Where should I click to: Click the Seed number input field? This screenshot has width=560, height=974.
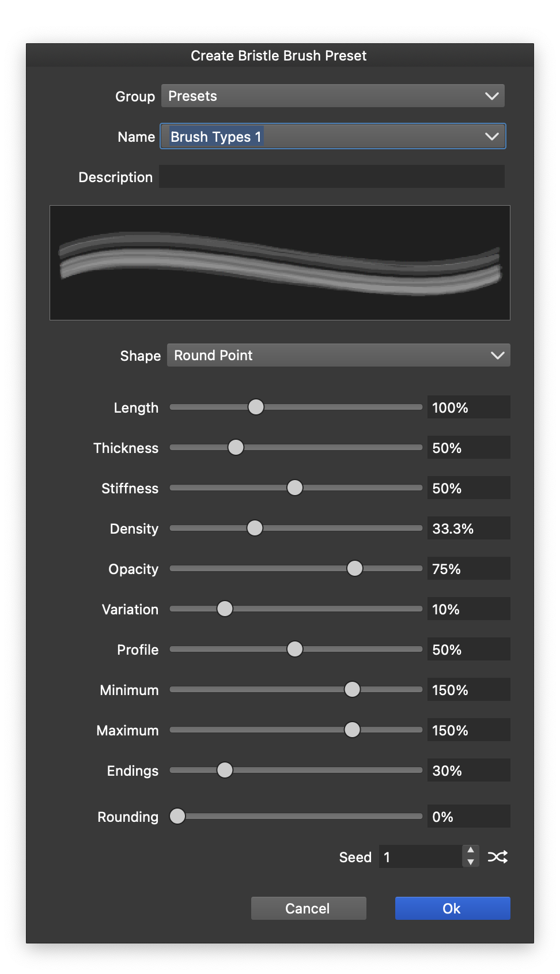pyautogui.click(x=421, y=857)
